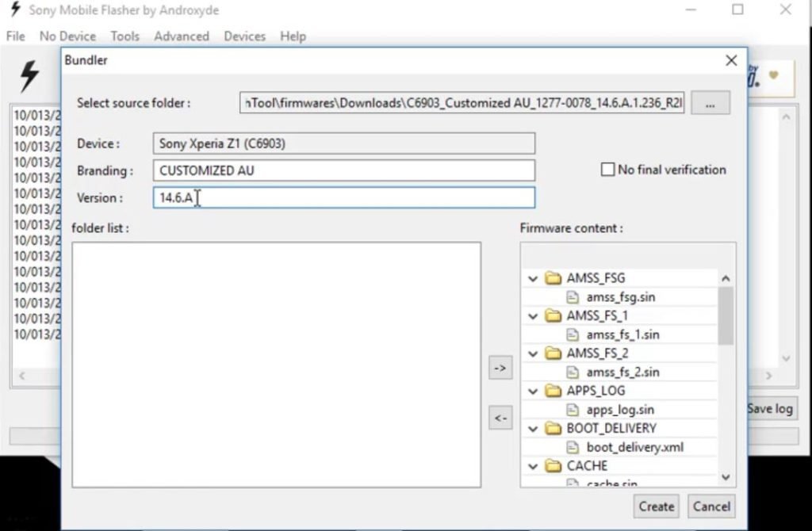
Task: Click the Version input field
Action: click(343, 197)
